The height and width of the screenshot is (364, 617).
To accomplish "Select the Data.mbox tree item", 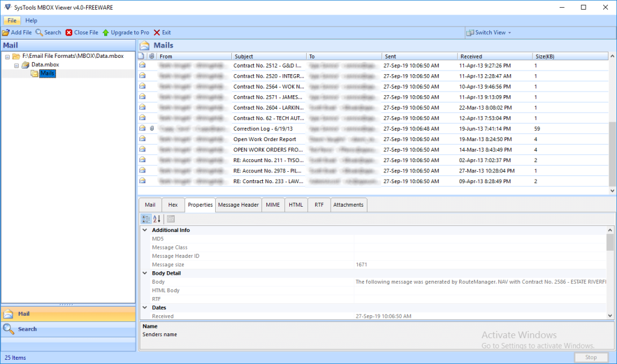I will click(45, 64).
